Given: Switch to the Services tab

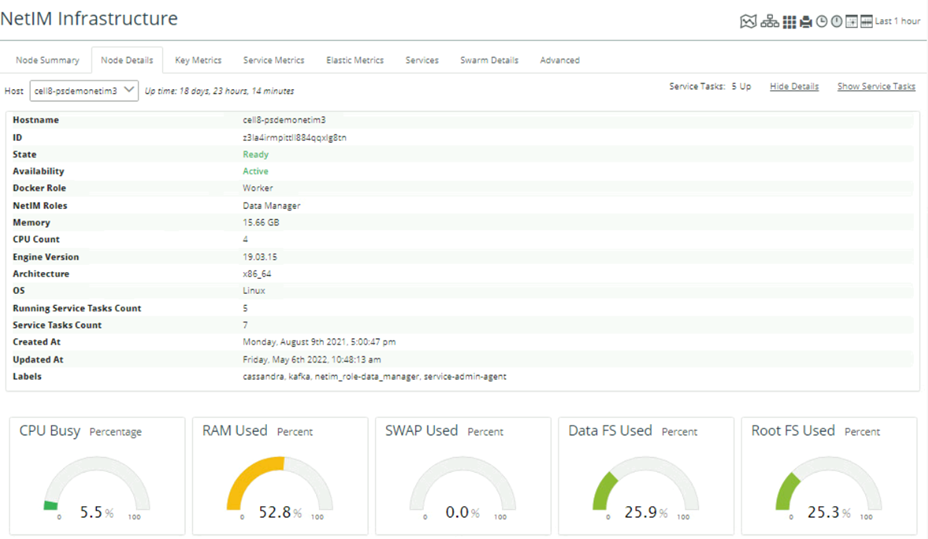Looking at the screenshot, I should click(x=422, y=60).
